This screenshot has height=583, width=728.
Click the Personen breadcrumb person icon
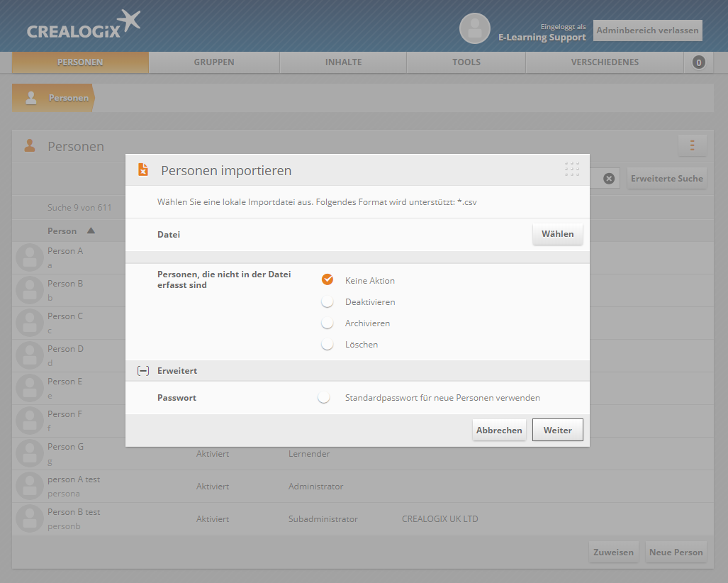(31, 98)
